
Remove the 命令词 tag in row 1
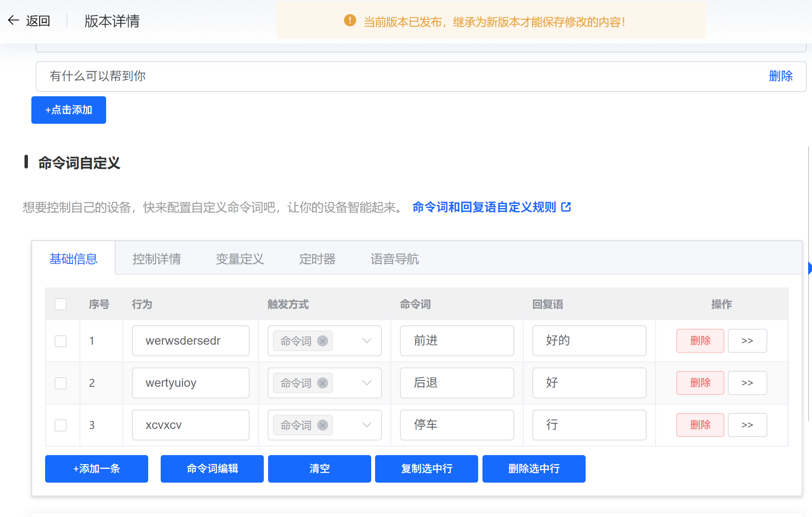(x=323, y=341)
